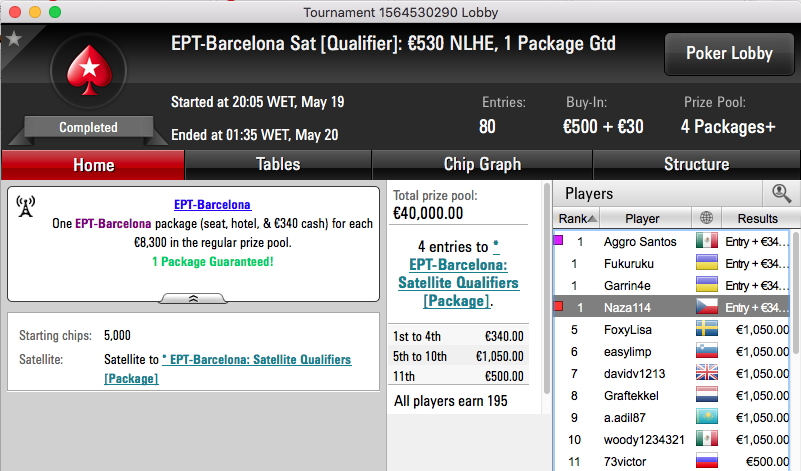Click the 5th to 10th payout row
This screenshot has width=801, height=471.
click(458, 356)
